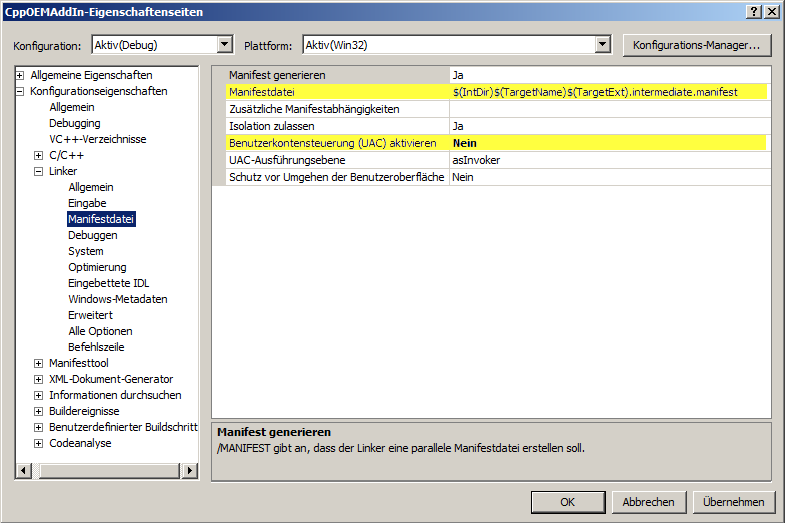Click tree scrollbar left arrow

[x=24, y=470]
